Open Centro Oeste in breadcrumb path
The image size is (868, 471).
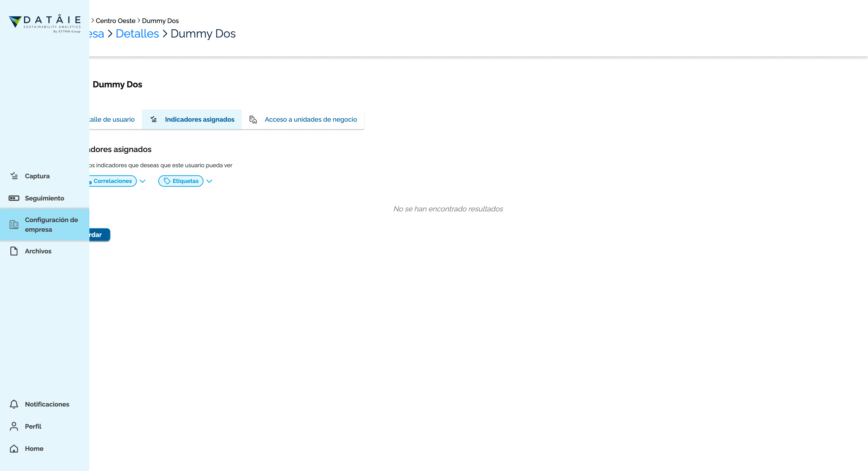pyautogui.click(x=116, y=21)
